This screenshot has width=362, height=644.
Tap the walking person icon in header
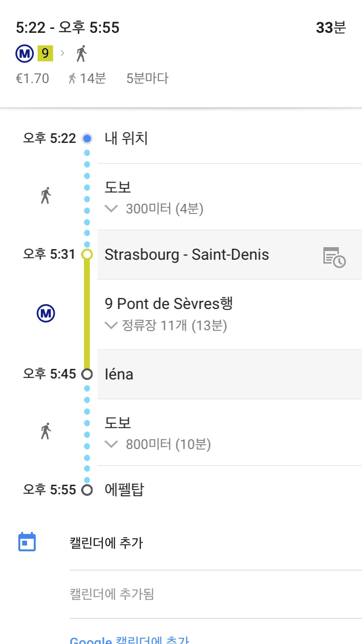point(82,54)
